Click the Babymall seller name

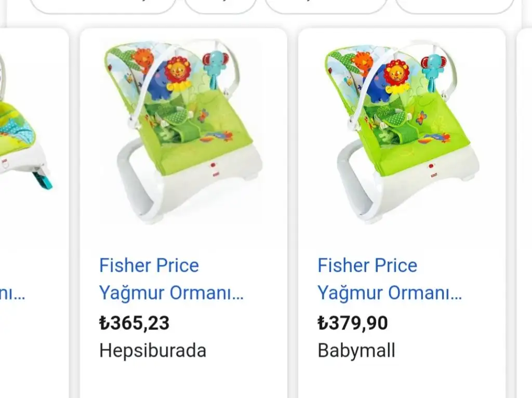(x=356, y=351)
